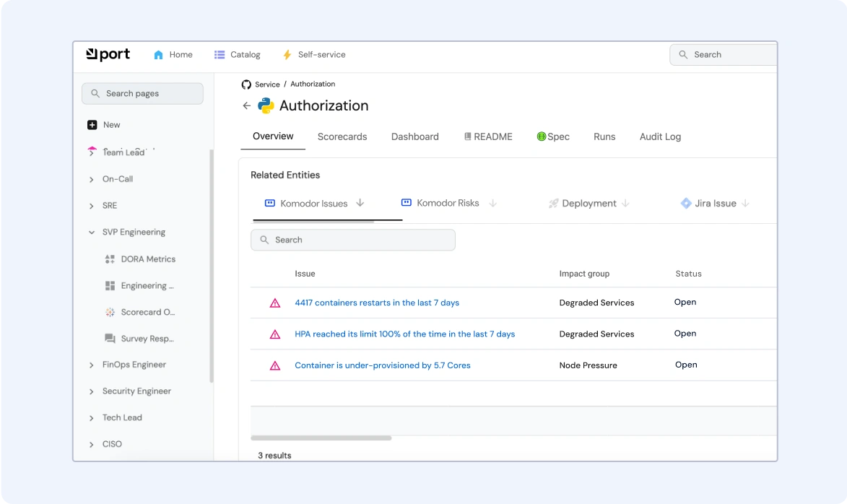847x504 pixels.
Task: Click the Impact group column header
Action: pyautogui.click(x=584, y=274)
